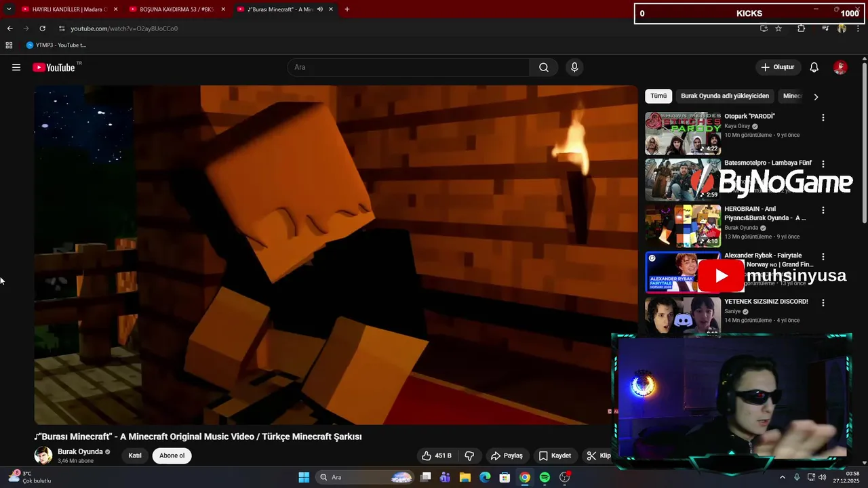The width and height of the screenshot is (868, 488).
Task: Open File Explorer from the taskbar
Action: tap(465, 477)
